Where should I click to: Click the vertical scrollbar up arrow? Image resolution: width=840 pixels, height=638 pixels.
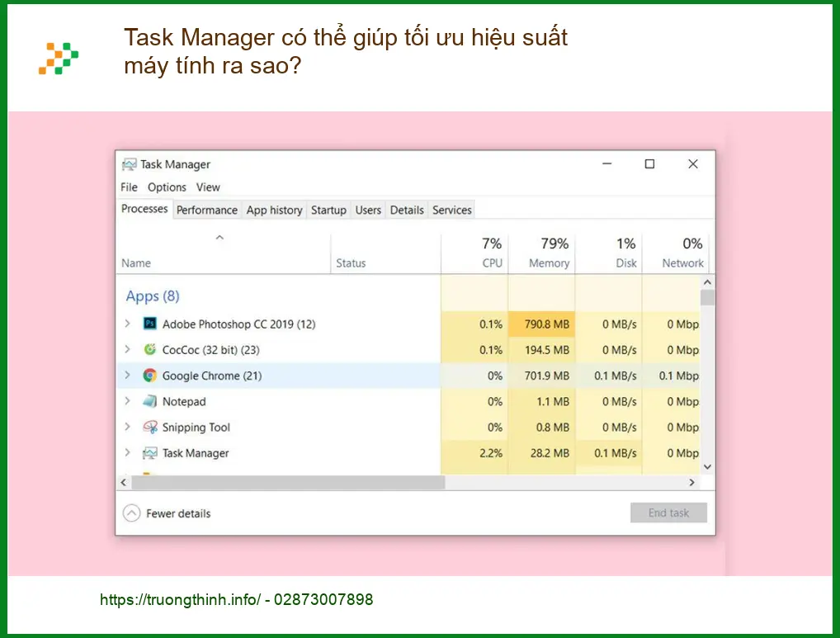click(707, 282)
